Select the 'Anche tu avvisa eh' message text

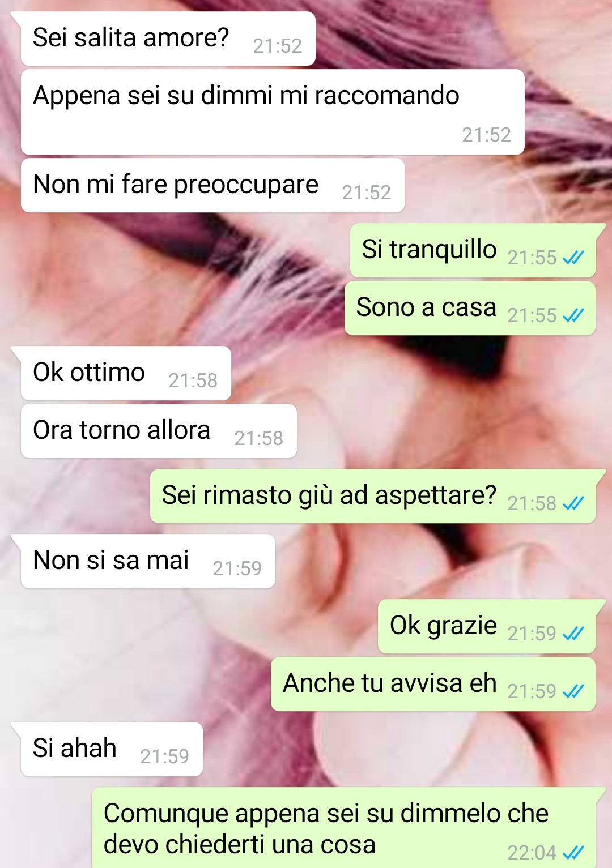pyautogui.click(x=390, y=683)
